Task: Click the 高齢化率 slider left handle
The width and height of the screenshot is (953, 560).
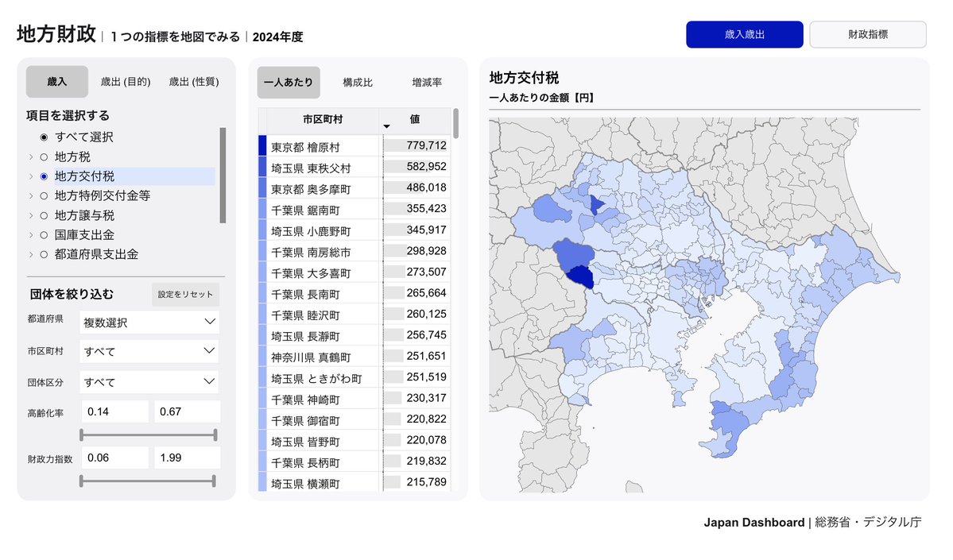Action: click(x=81, y=434)
